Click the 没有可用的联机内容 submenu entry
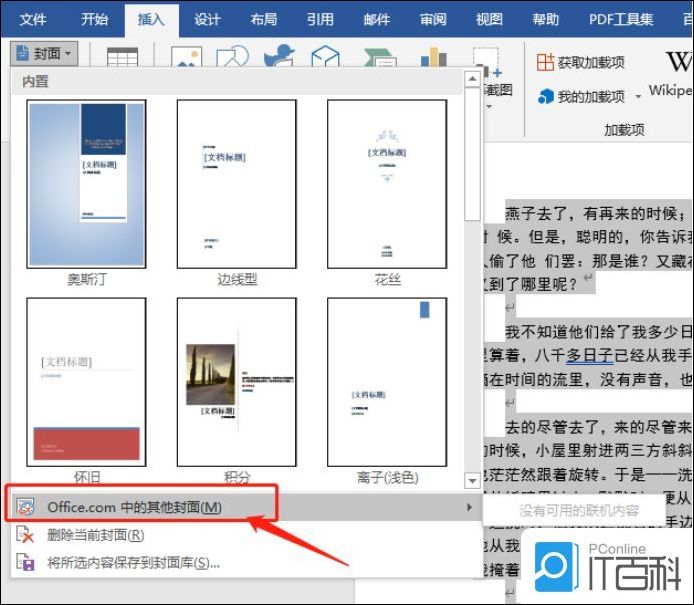 click(x=579, y=511)
